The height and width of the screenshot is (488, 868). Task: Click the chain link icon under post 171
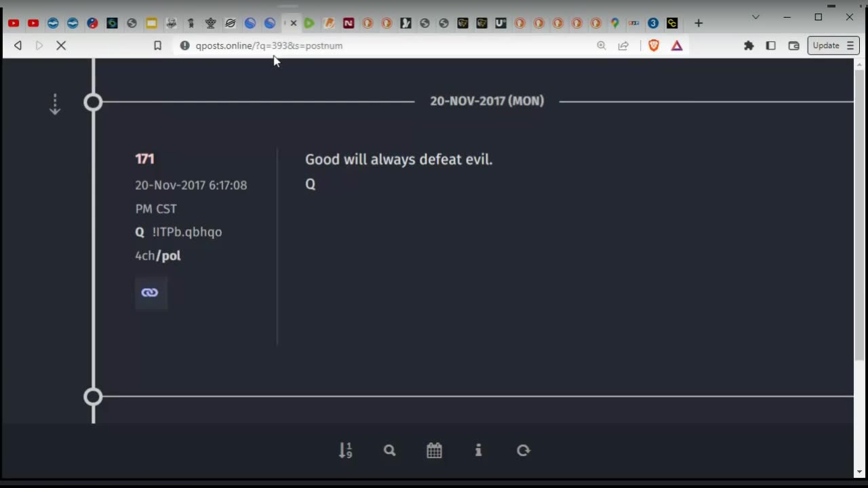coord(150,293)
